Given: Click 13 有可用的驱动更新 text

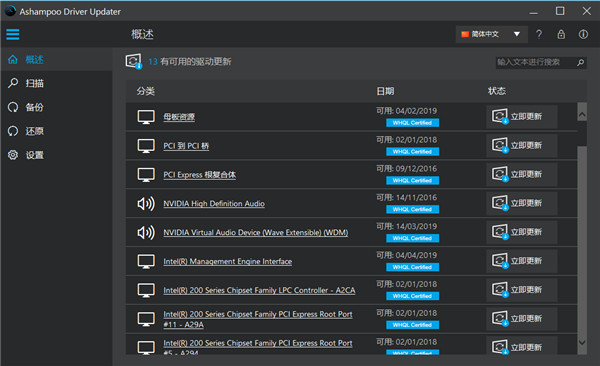Looking at the screenshot, I should tap(190, 62).
